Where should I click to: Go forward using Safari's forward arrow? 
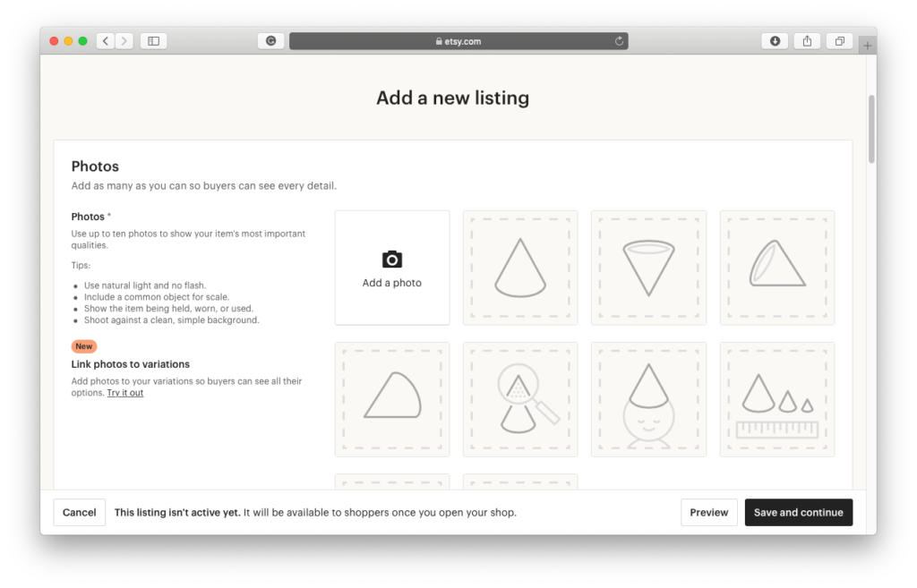(x=124, y=41)
